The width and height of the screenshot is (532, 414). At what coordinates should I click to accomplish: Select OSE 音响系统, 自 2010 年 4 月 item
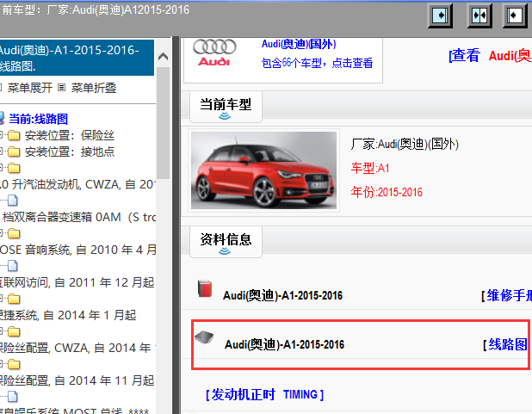77,250
